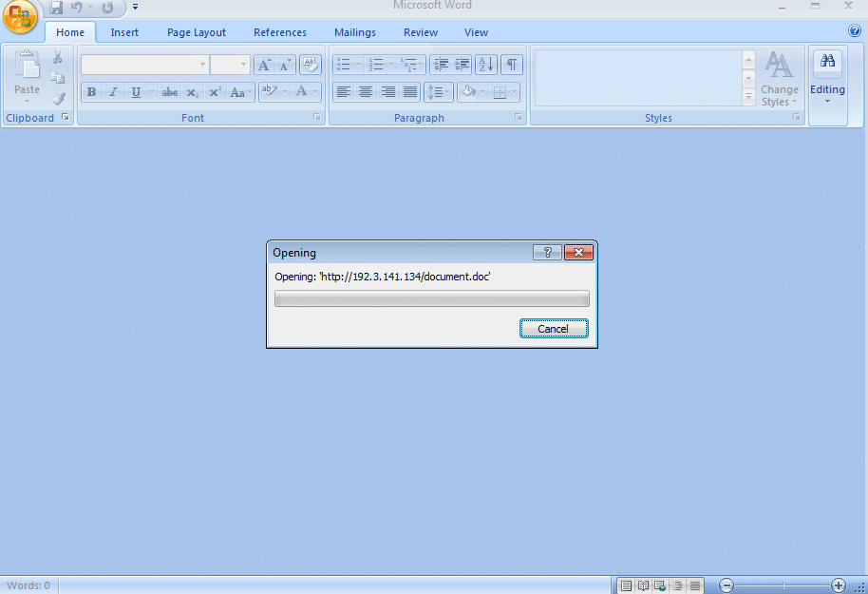Toggle Show/Hide paragraph marks
The height and width of the screenshot is (594, 868).
pos(512,65)
